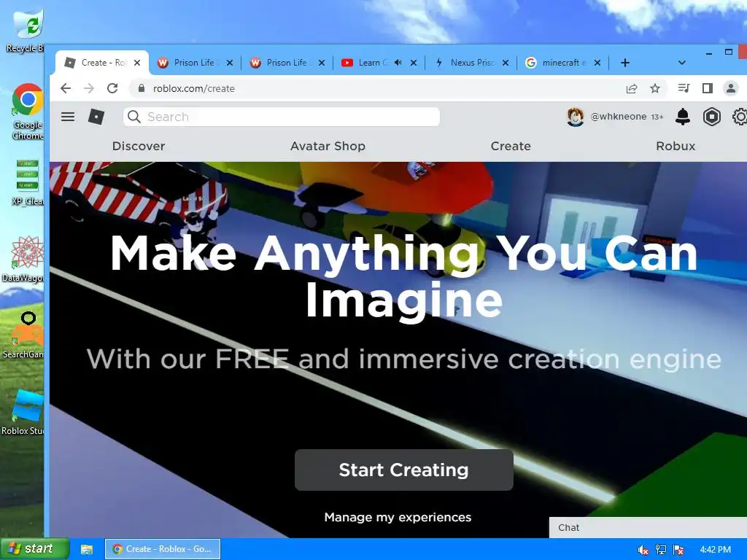The height and width of the screenshot is (560, 747).
Task: Click the red-X security alert tray icon
Action: pos(678,550)
